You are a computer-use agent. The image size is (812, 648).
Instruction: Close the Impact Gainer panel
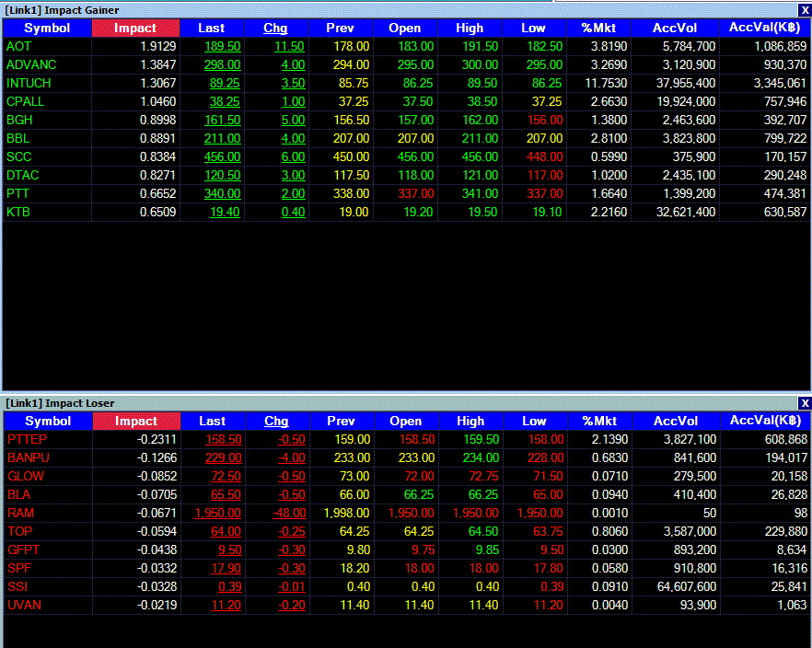[805, 10]
